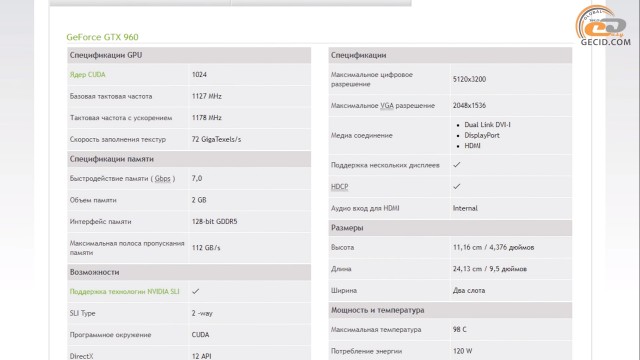This screenshot has height=360, width=640.
Task: Open the green 'Ядер CUDA' link
Action: click(87, 75)
